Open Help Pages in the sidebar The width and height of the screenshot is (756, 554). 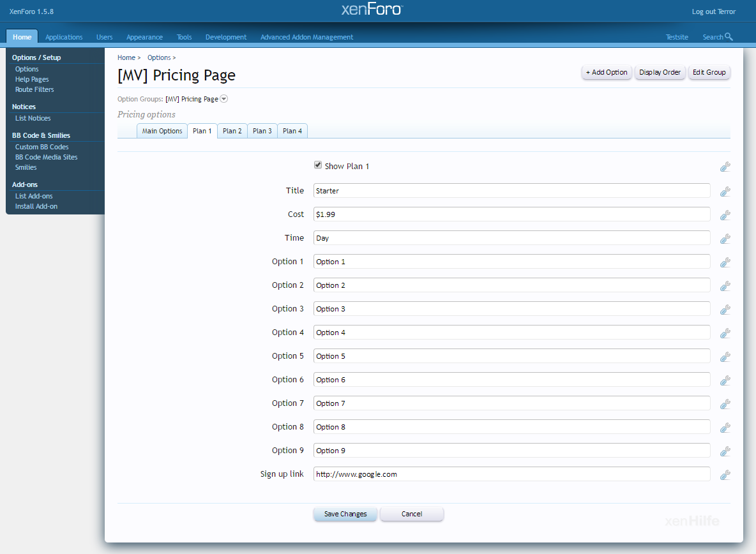(32, 79)
